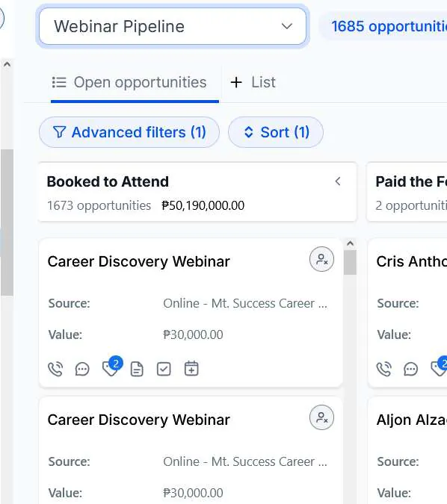Click the left sidebar scroll up arrow
The width and height of the screenshot is (447, 504).
(7, 64)
